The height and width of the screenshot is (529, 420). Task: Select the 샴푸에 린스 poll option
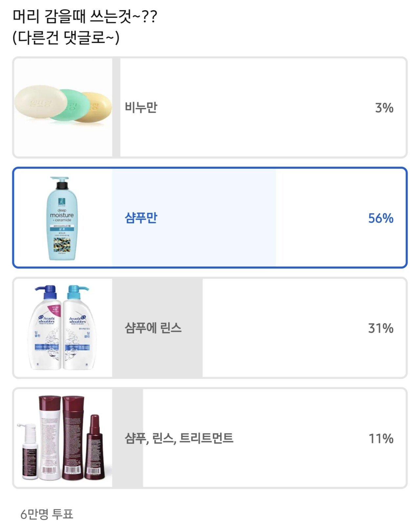pos(210,328)
